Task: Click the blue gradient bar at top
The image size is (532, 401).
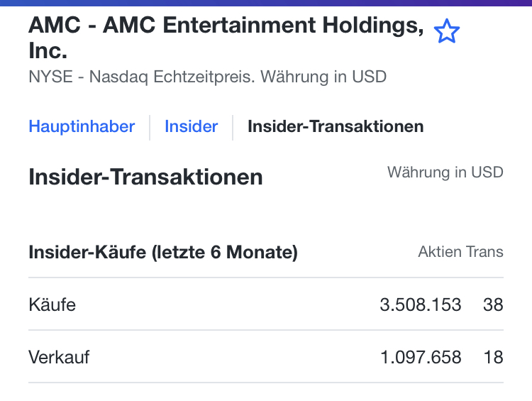Action: tap(266, 3)
